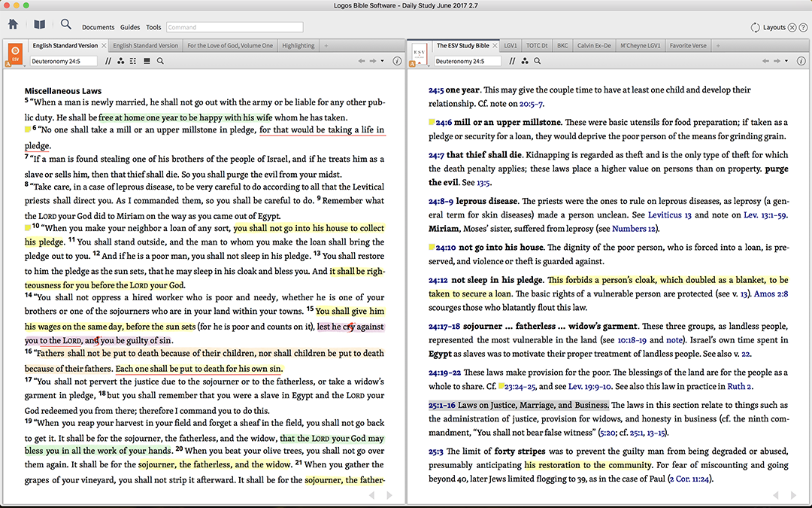The height and width of the screenshot is (508, 812).
Task: Open the Guides menu
Action: point(130,28)
